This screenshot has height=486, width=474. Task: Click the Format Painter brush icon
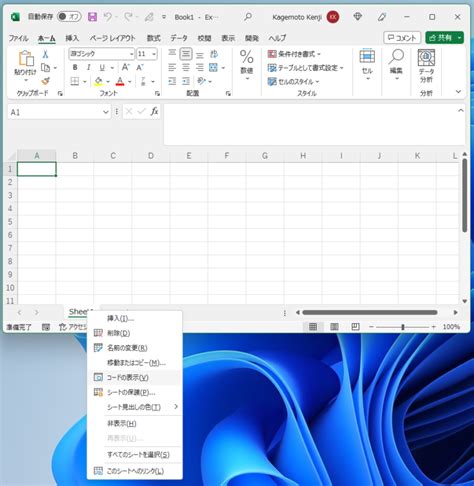tap(46, 81)
